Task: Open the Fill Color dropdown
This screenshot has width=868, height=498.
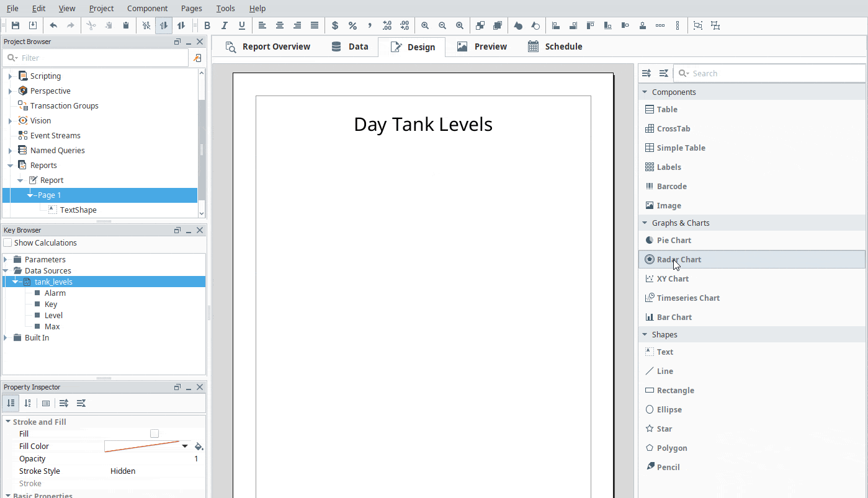Action: (184, 446)
